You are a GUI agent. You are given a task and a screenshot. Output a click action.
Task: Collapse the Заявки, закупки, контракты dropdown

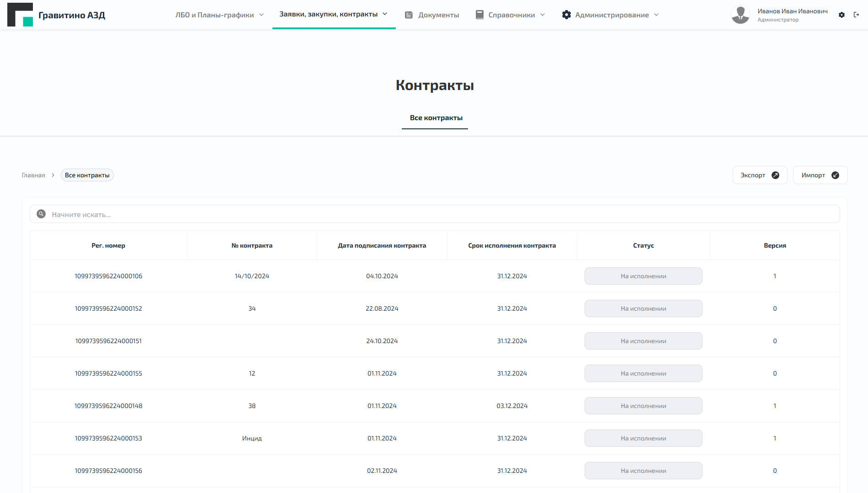click(385, 14)
